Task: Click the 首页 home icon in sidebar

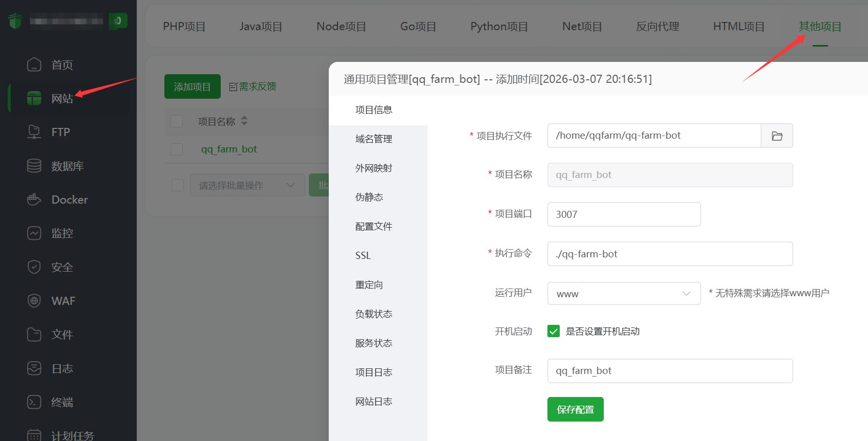Action: [x=34, y=64]
